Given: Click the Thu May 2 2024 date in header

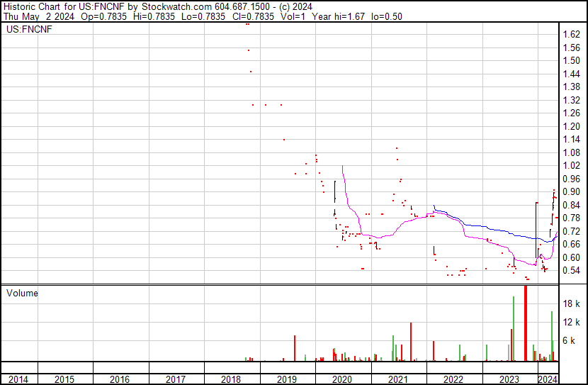Looking at the screenshot, I should pos(39,16).
